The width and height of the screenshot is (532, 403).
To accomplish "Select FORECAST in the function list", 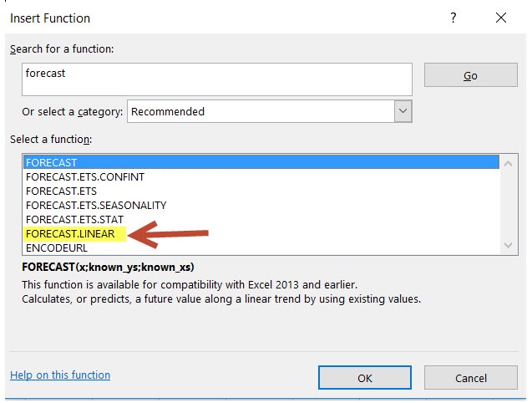I will click(x=52, y=162).
